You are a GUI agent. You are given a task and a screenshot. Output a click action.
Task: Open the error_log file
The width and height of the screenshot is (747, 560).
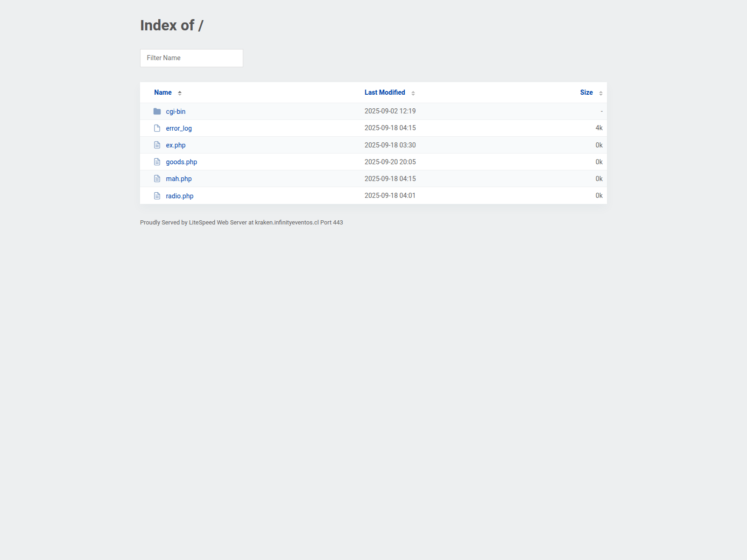(179, 128)
